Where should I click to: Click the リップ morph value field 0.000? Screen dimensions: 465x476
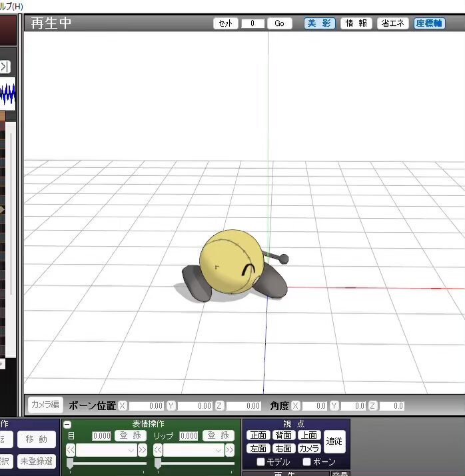(x=189, y=436)
